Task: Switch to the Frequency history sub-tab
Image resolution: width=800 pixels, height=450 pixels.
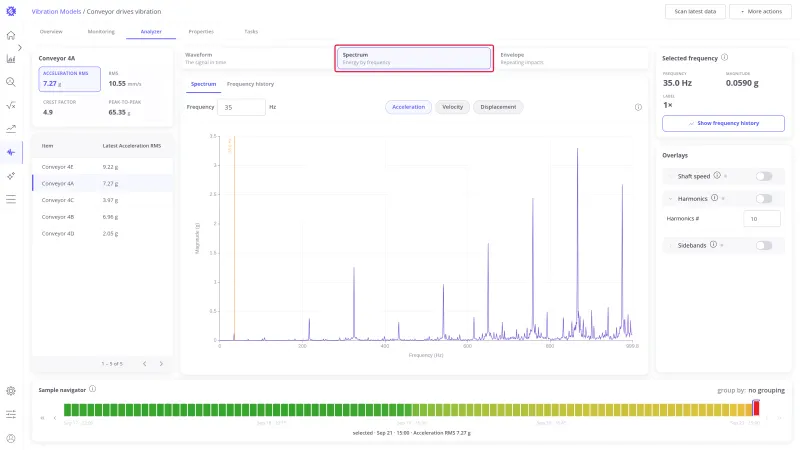Action: pos(250,84)
